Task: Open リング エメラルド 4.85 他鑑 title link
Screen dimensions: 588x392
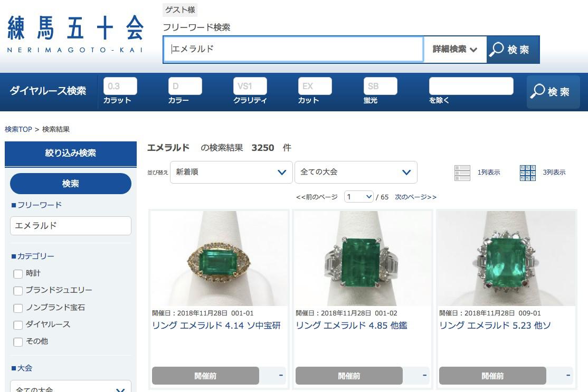Action: point(352,326)
